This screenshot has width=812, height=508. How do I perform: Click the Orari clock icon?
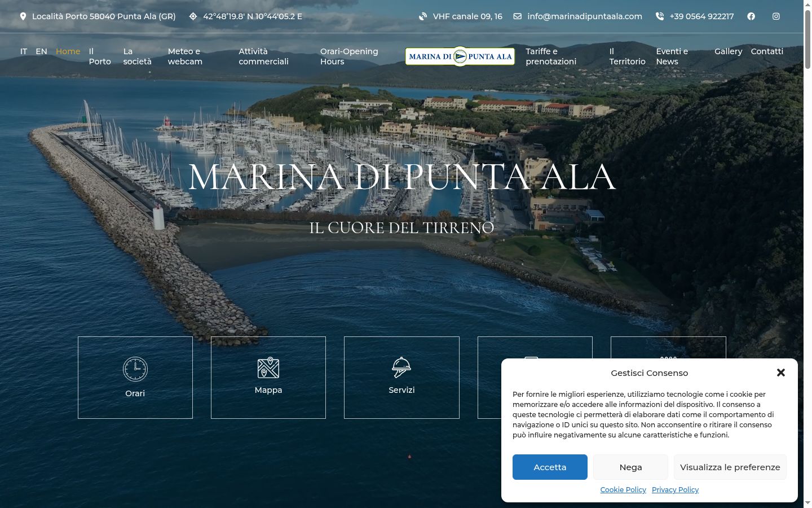135,369
